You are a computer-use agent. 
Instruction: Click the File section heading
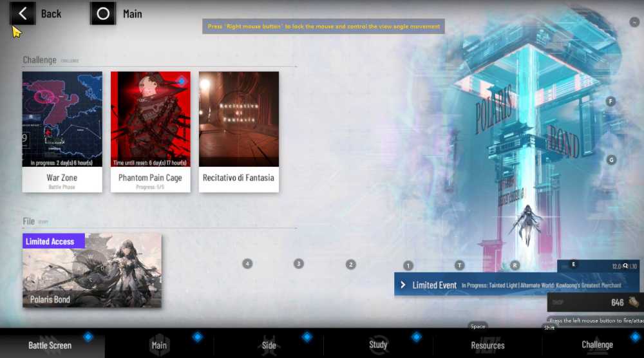click(x=28, y=221)
